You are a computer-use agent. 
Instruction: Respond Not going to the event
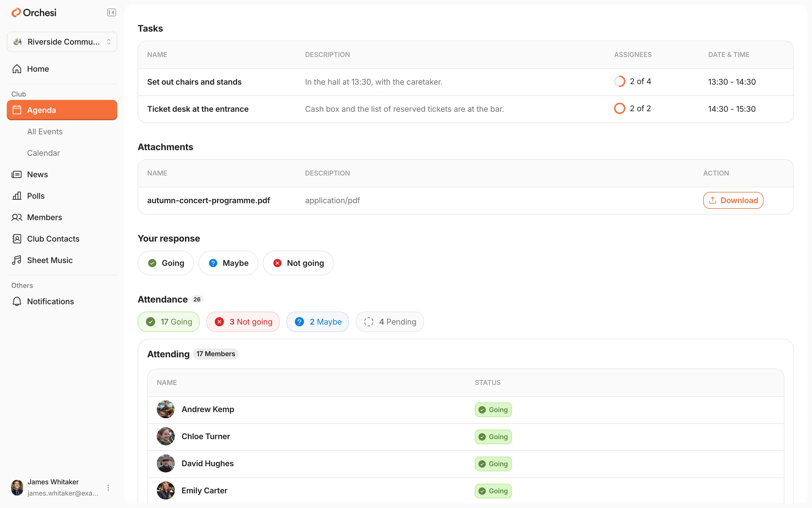(298, 263)
